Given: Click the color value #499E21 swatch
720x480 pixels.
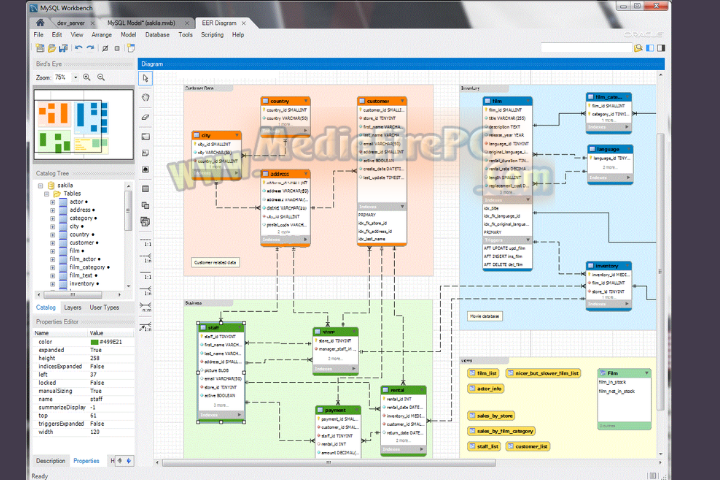Looking at the screenshot, I should pos(94,342).
